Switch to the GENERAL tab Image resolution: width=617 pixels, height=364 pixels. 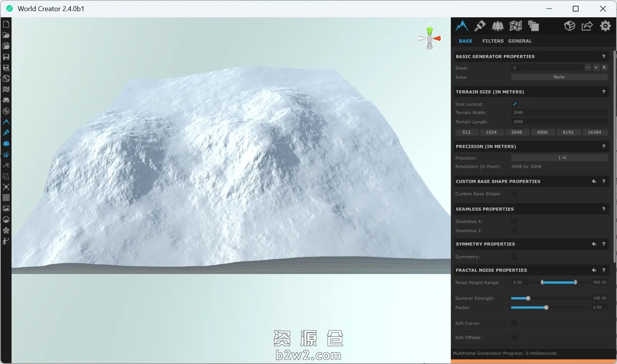tap(520, 41)
